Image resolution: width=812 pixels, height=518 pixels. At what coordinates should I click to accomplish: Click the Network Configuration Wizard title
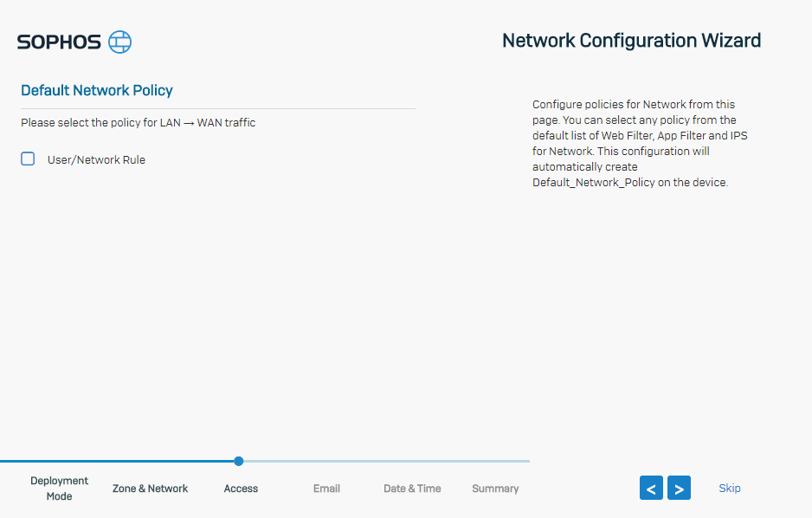tap(632, 41)
